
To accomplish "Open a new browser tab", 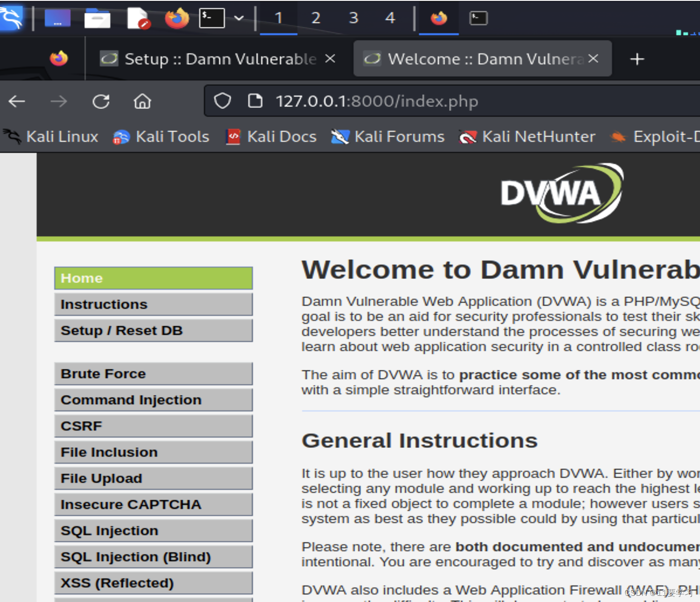I will tap(637, 59).
